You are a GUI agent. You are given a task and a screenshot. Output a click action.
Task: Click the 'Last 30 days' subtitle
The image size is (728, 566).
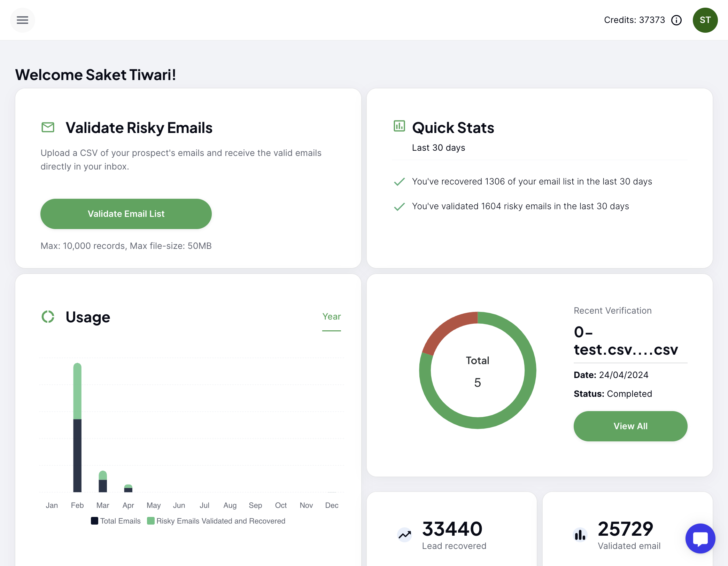439,148
